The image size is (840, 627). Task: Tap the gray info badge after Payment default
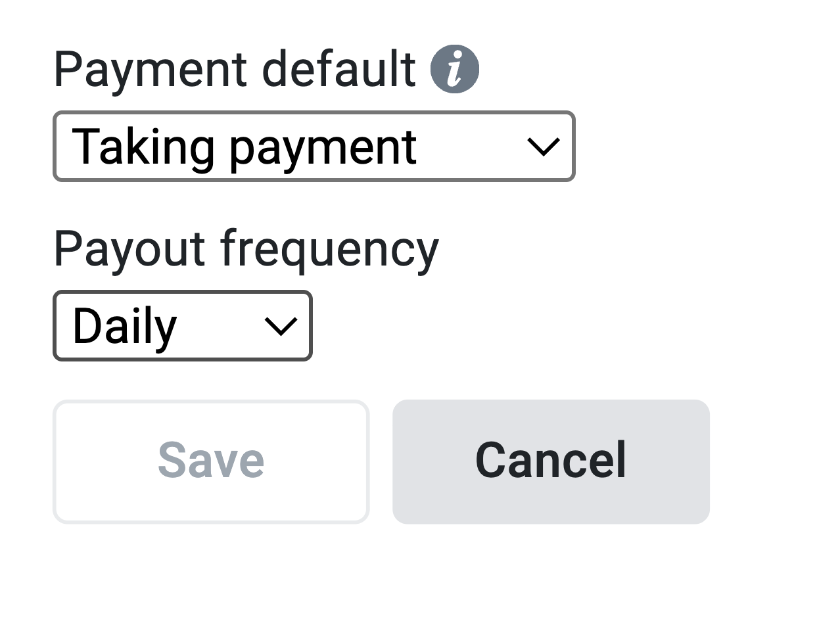click(x=456, y=68)
